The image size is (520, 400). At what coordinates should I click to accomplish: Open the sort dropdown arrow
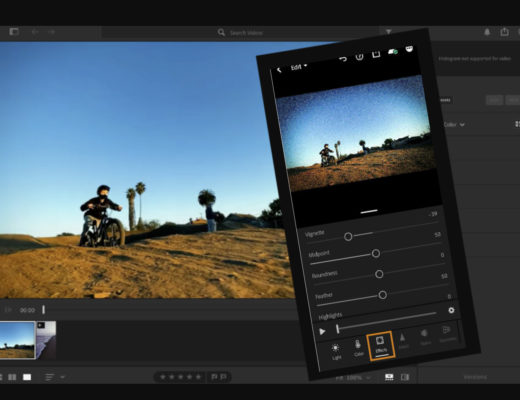pos(63,377)
